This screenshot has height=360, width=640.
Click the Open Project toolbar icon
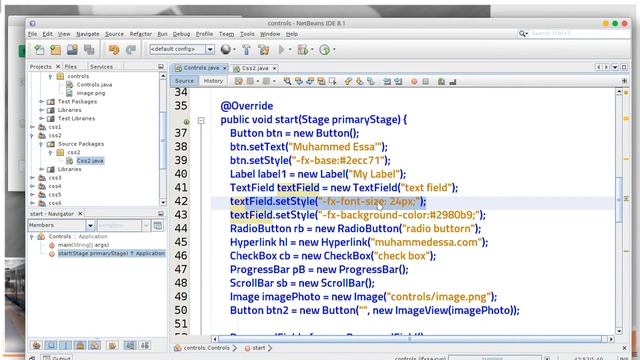tap(72, 50)
